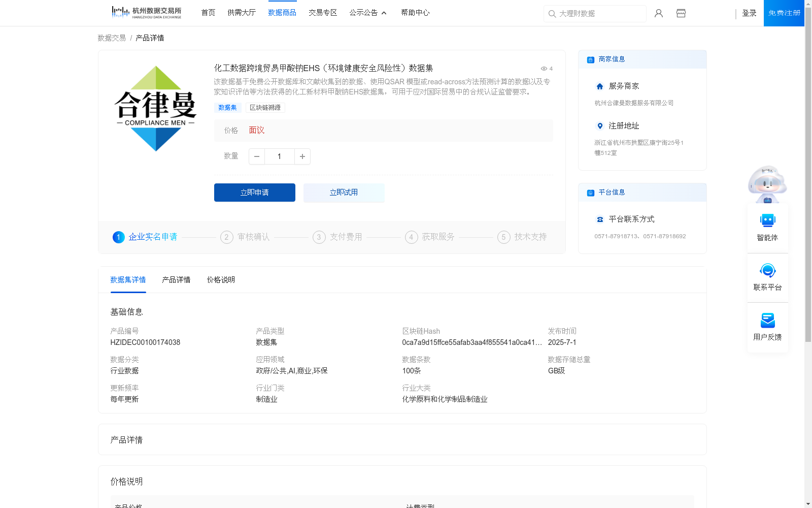Open the store icon in header

pyautogui.click(x=681, y=13)
